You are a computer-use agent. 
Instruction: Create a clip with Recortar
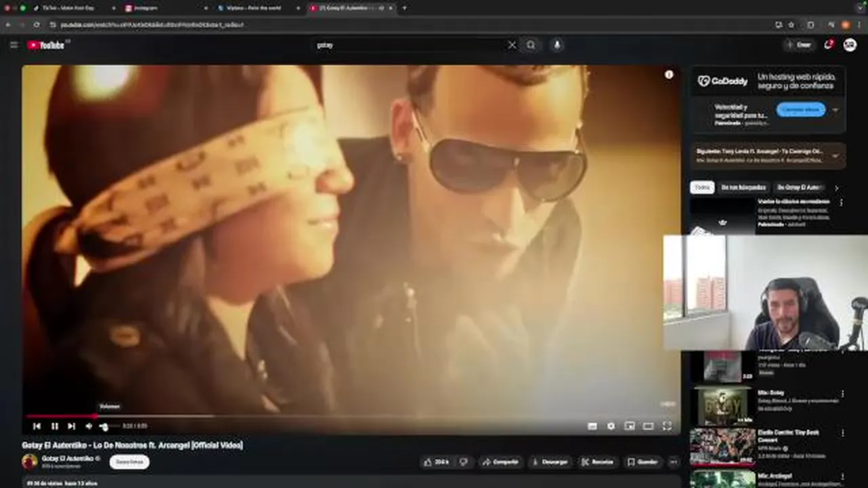tap(597, 462)
